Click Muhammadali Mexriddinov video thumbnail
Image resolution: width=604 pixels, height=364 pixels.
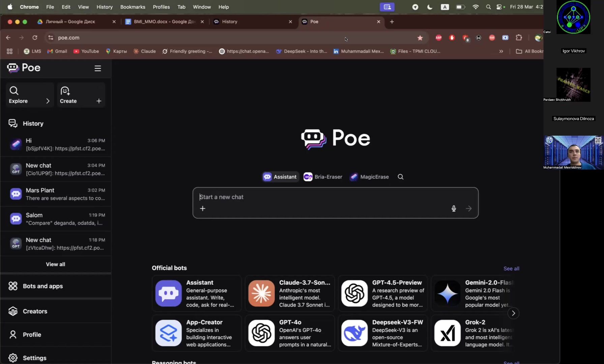(574, 152)
